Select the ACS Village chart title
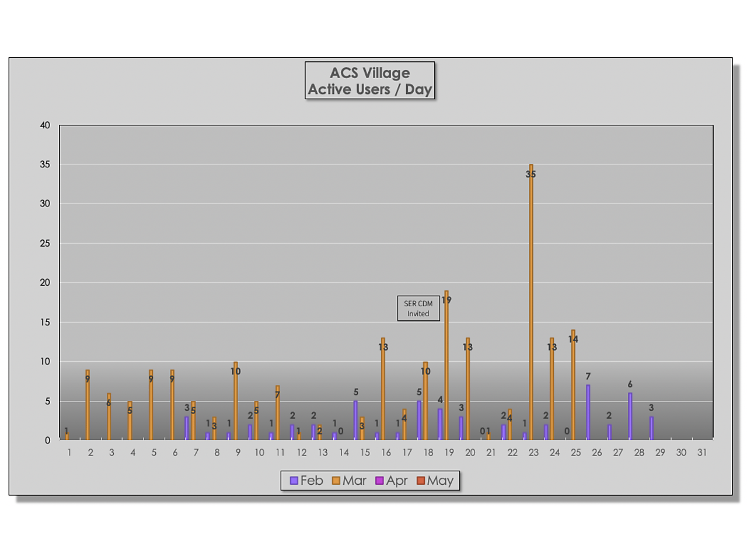 click(x=370, y=81)
